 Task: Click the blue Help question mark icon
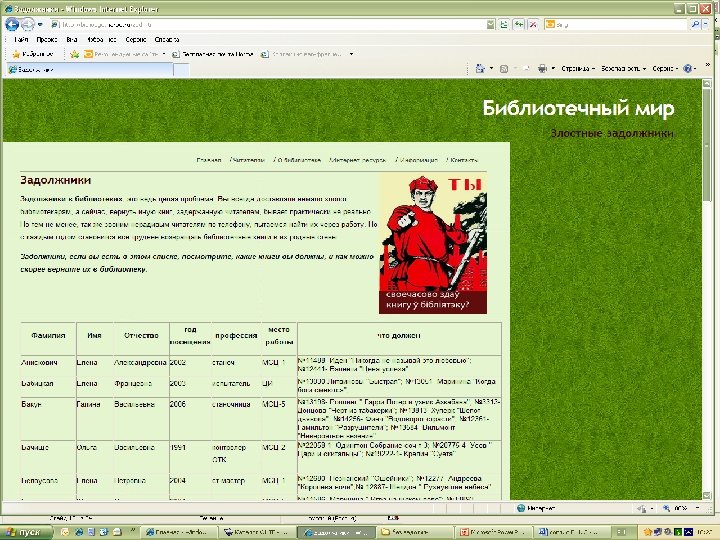(x=687, y=68)
